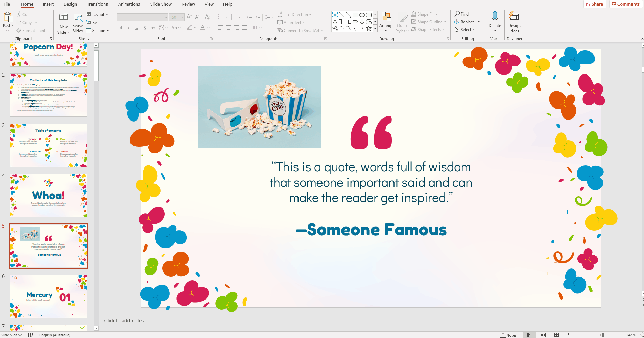Expand the Layout dropdown
Image resolution: width=644 pixels, height=338 pixels.
click(97, 15)
